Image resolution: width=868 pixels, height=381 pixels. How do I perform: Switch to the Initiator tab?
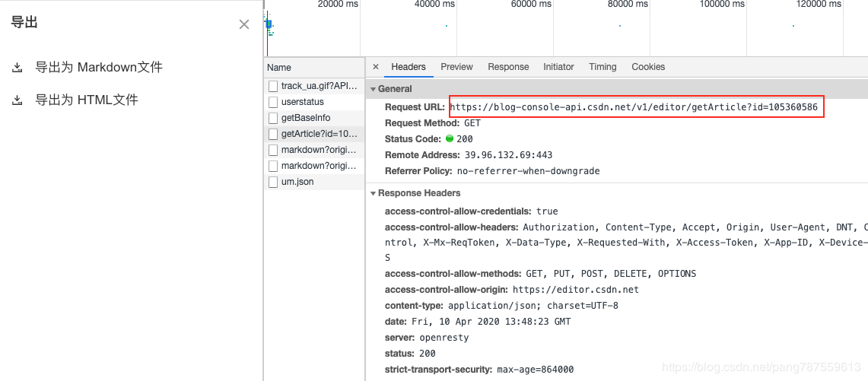(558, 66)
